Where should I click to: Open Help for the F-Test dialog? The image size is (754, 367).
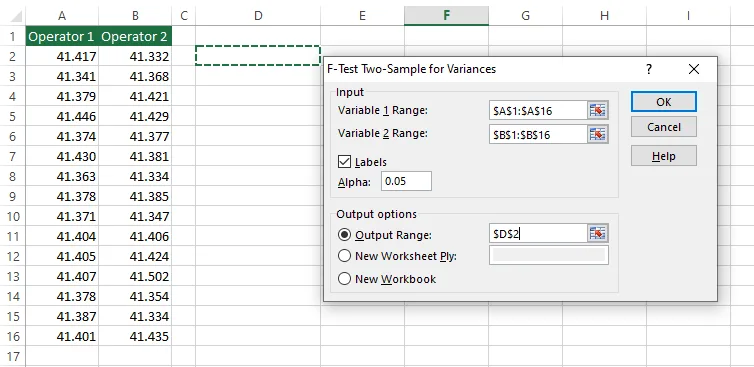(x=664, y=156)
